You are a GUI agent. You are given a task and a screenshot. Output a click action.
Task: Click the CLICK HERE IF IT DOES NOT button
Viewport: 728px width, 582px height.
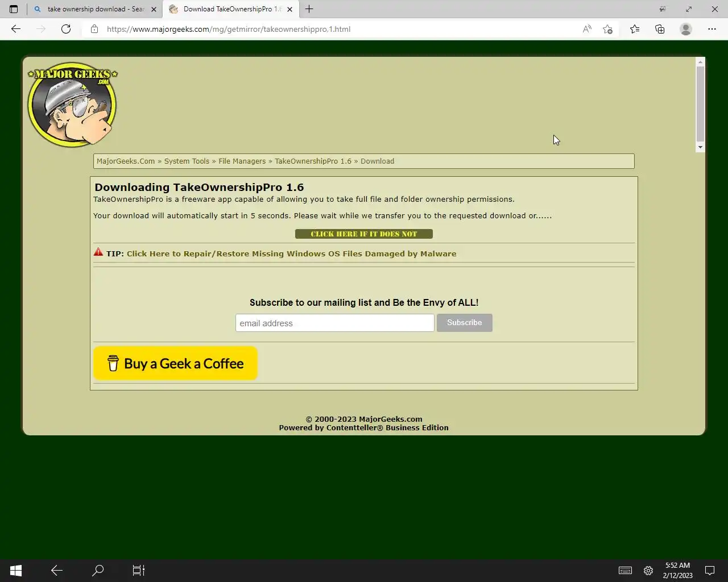[364, 234]
